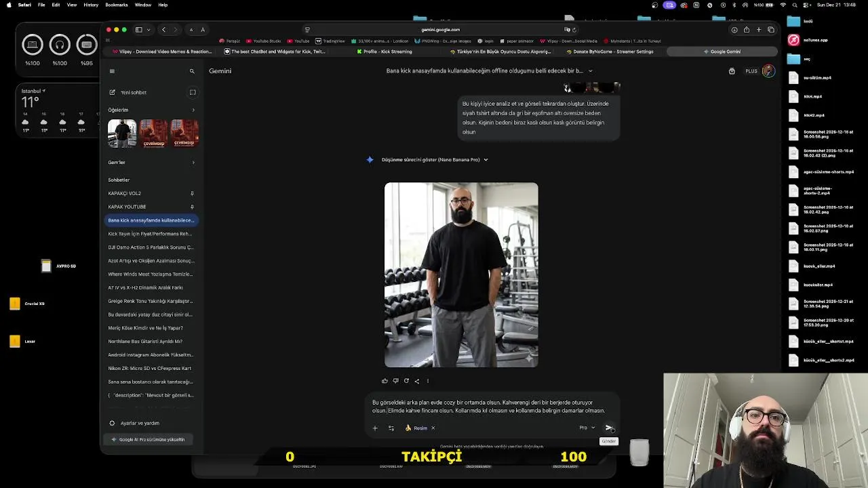Click Safari downloads icon

734,30
